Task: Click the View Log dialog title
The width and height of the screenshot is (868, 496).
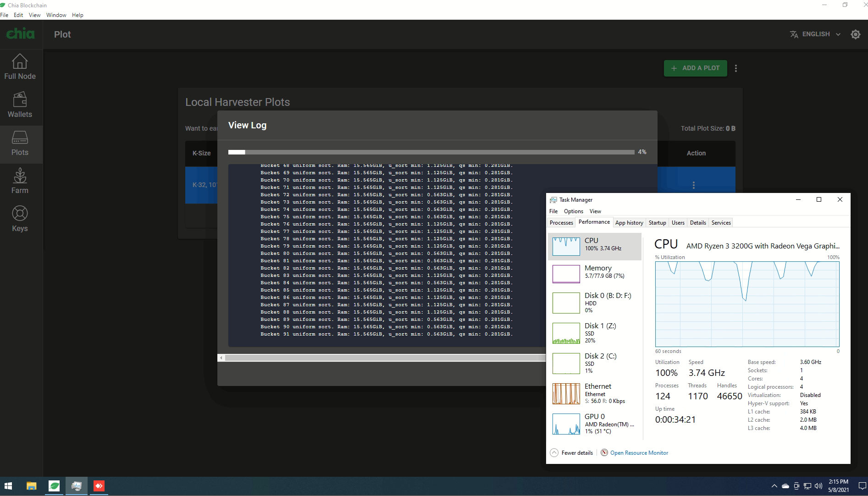Action: point(247,125)
